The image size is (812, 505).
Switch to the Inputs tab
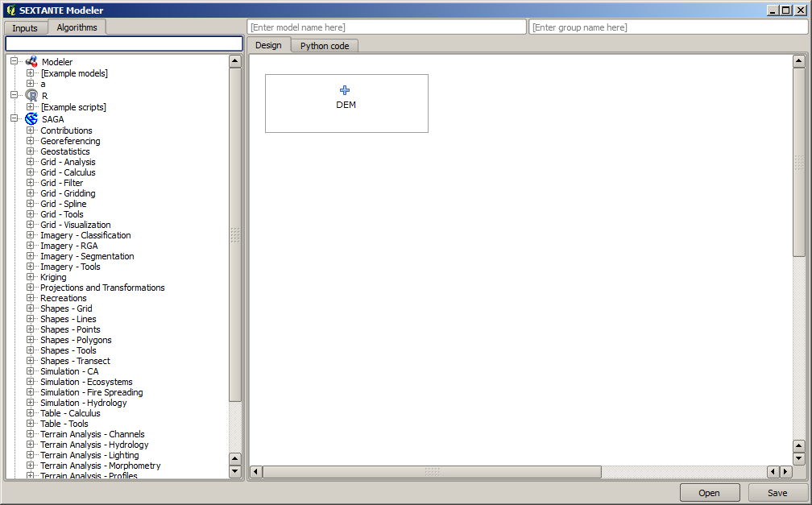pyautogui.click(x=25, y=28)
